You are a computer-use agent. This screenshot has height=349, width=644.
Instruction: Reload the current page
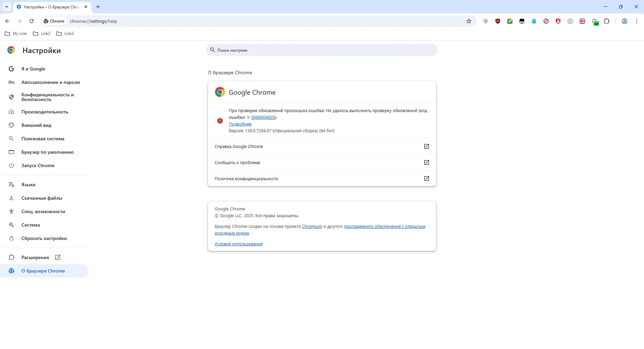[32, 21]
